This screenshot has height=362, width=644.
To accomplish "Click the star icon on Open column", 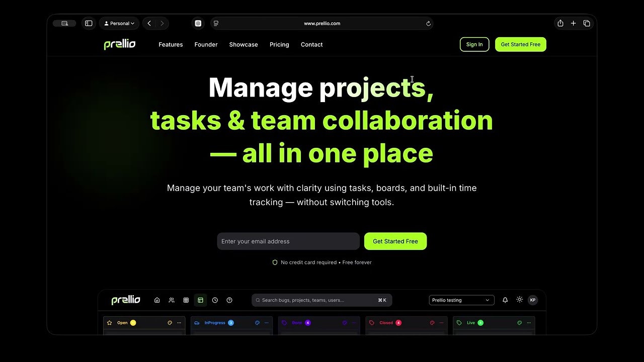I will (109, 323).
